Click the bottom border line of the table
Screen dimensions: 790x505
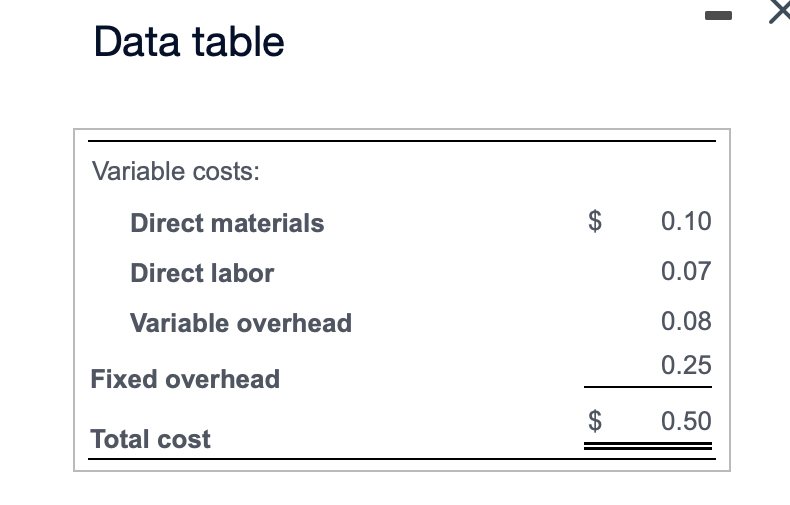tap(402, 460)
